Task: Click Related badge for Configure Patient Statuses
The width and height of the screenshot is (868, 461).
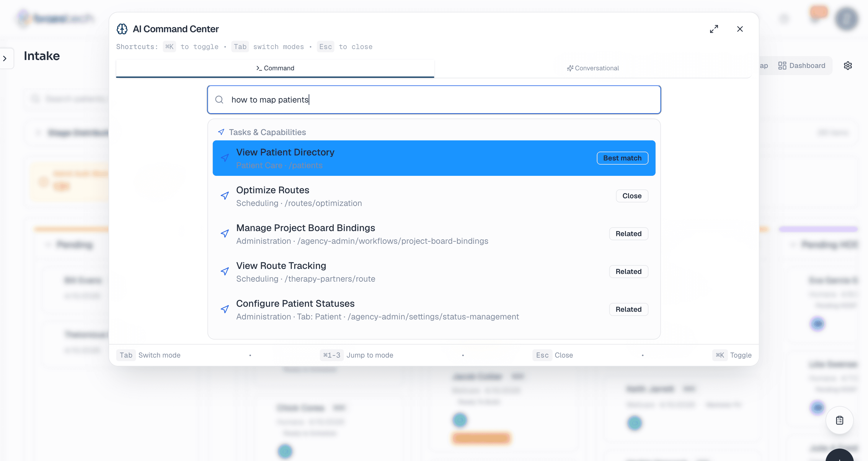Action: tap(629, 309)
